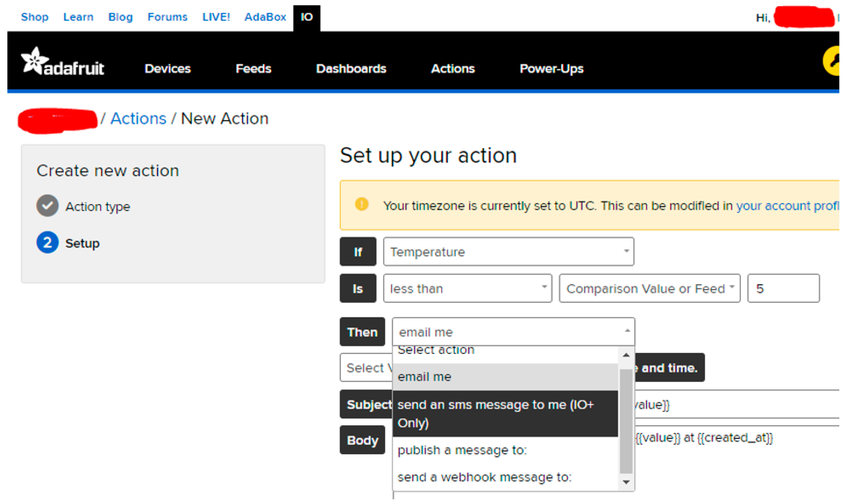Viewport: 848px width, 504px height.
Task: Select send a webhook message option
Action: pos(484,477)
